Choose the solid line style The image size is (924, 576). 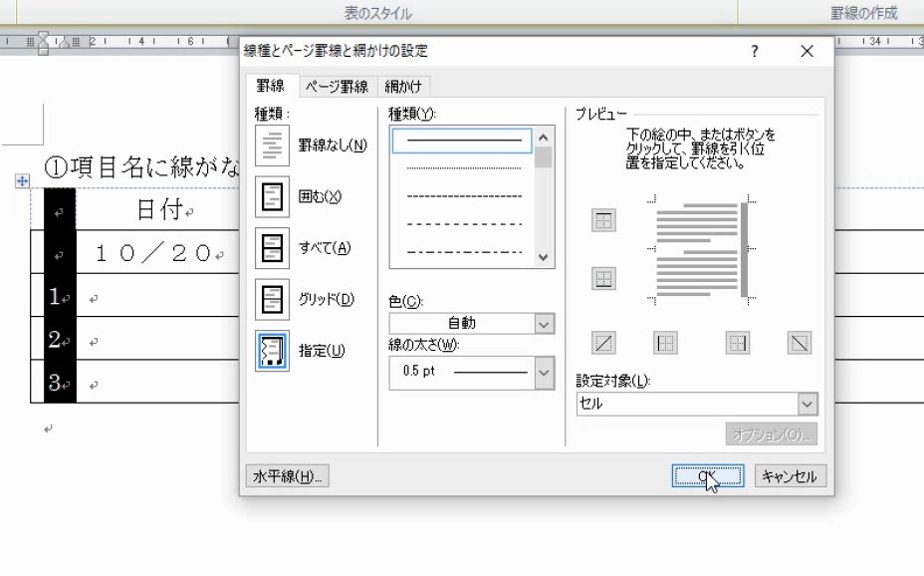point(463,141)
